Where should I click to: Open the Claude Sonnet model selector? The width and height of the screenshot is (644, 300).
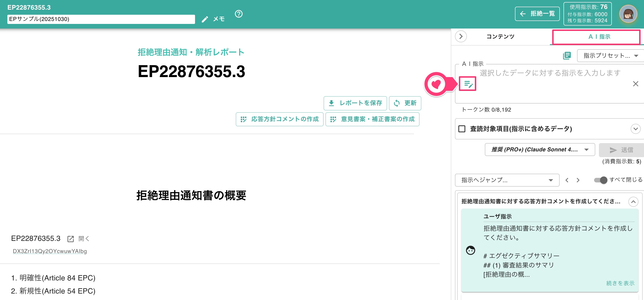point(540,150)
